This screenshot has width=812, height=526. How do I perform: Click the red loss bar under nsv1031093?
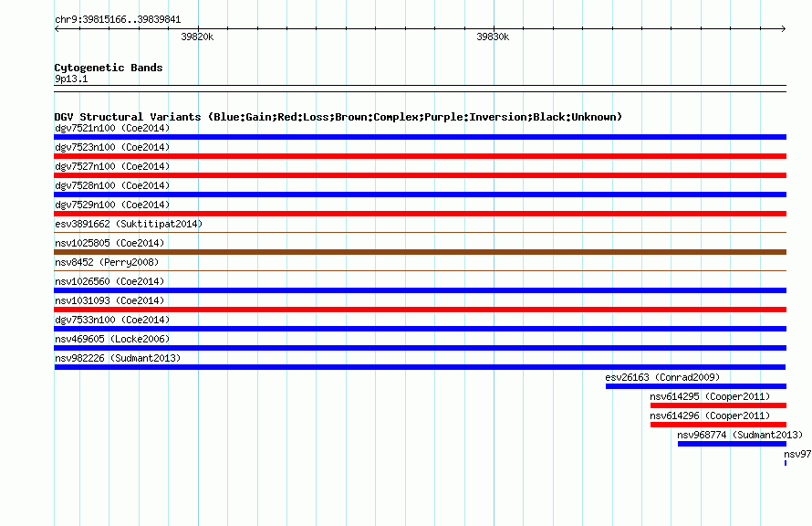[420, 310]
